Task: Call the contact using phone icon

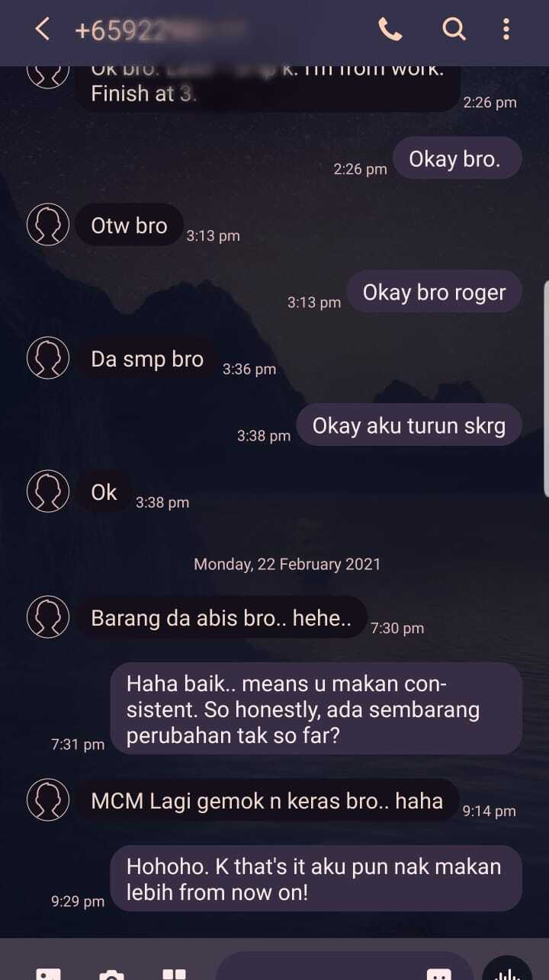Action: tap(390, 30)
